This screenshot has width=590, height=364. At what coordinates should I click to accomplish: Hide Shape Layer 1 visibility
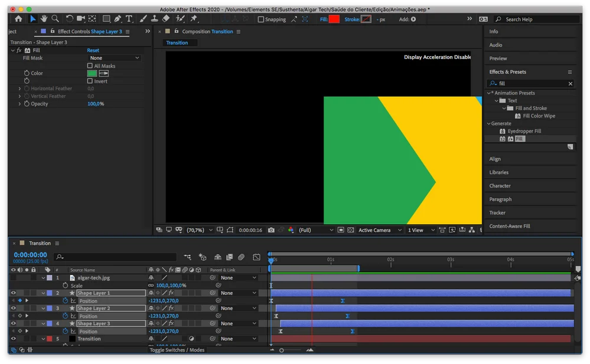click(14, 293)
